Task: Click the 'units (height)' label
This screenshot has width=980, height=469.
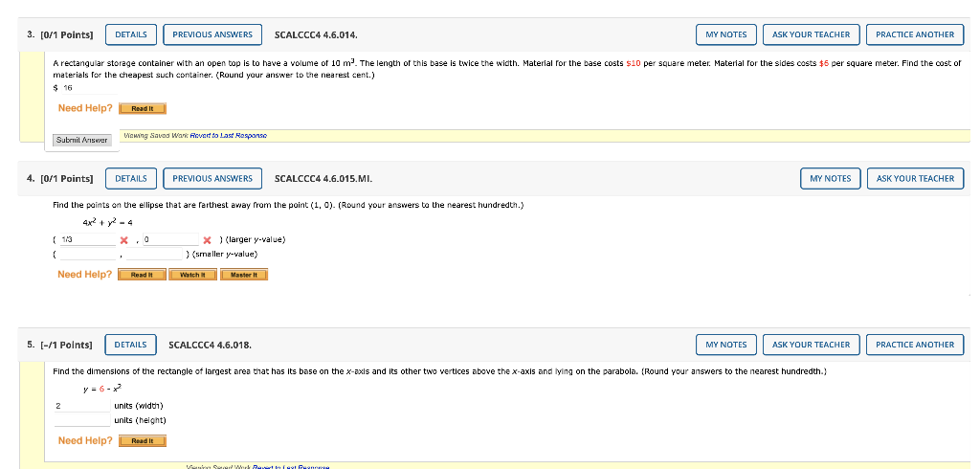Action: click(x=140, y=420)
